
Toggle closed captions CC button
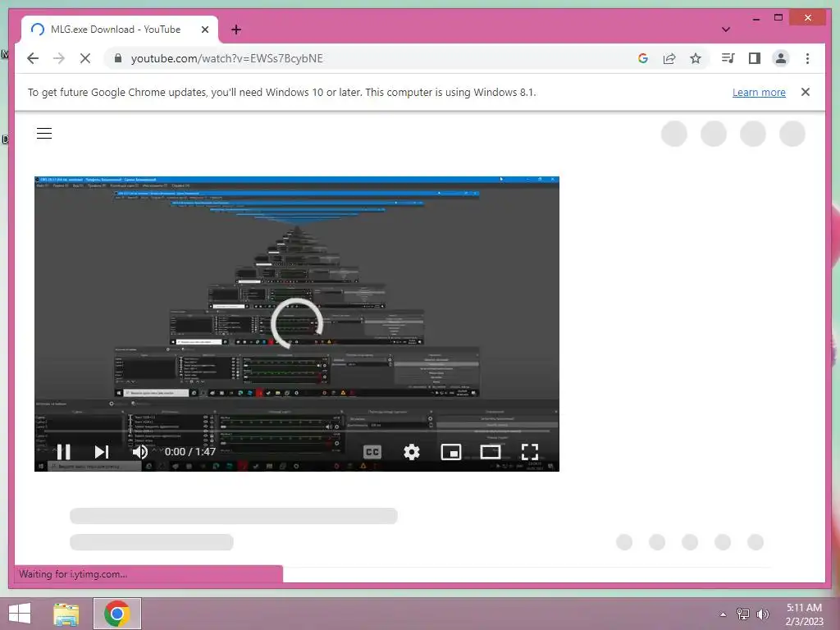point(372,452)
